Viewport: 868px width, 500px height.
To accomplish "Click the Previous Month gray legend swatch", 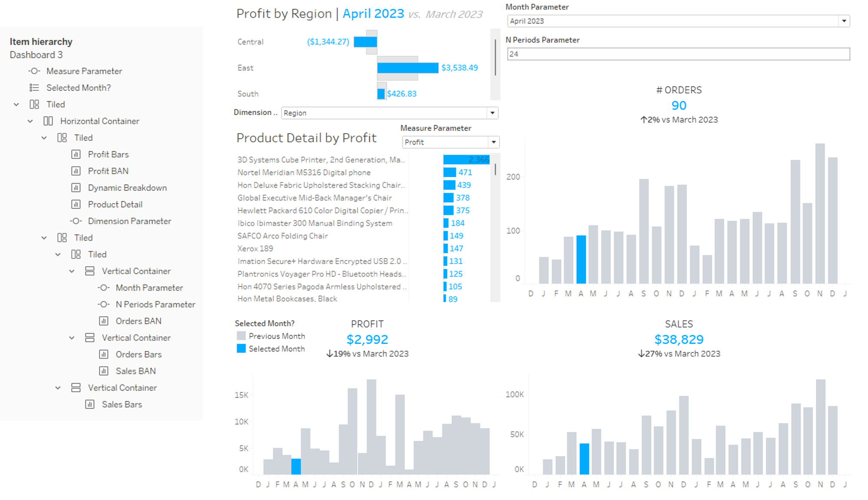I will click(241, 336).
